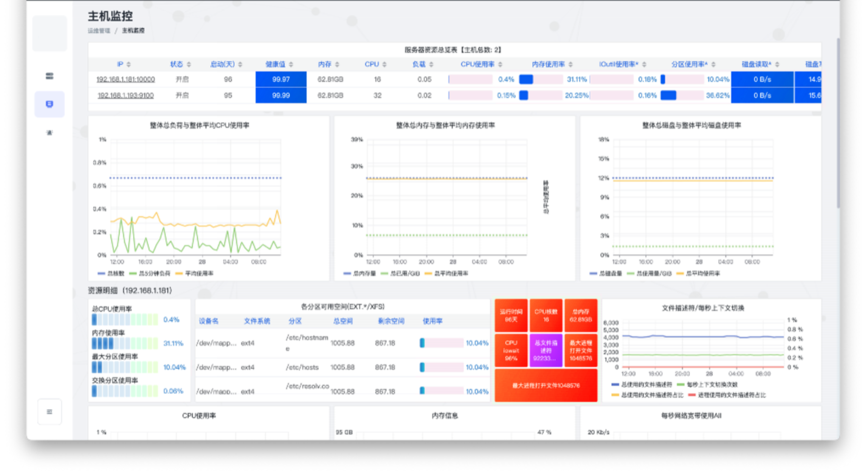
Task: Select the highlighted host monitoring sidebar icon
Action: coord(49,104)
